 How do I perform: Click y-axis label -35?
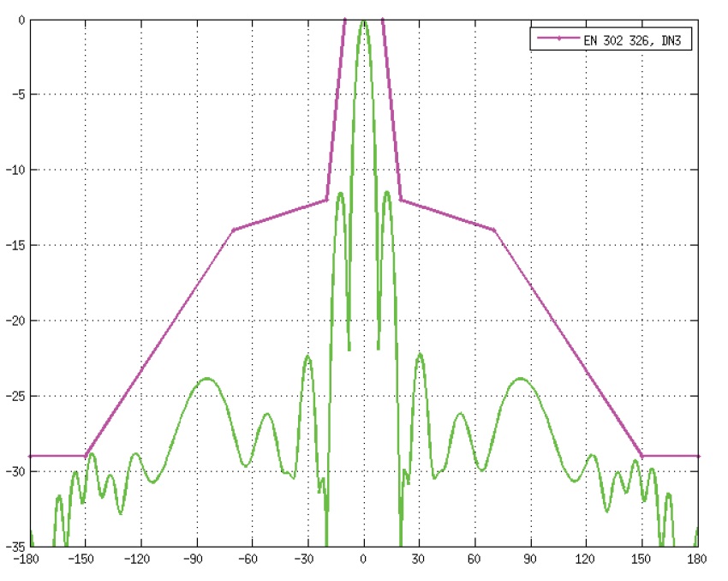pos(15,546)
